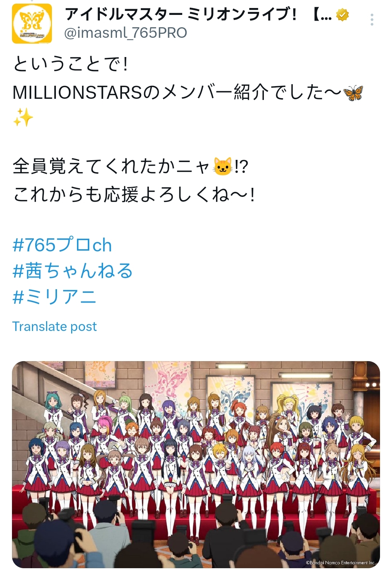
Task: Open the #茜ちゃんねる hashtag
Action: [x=73, y=271]
